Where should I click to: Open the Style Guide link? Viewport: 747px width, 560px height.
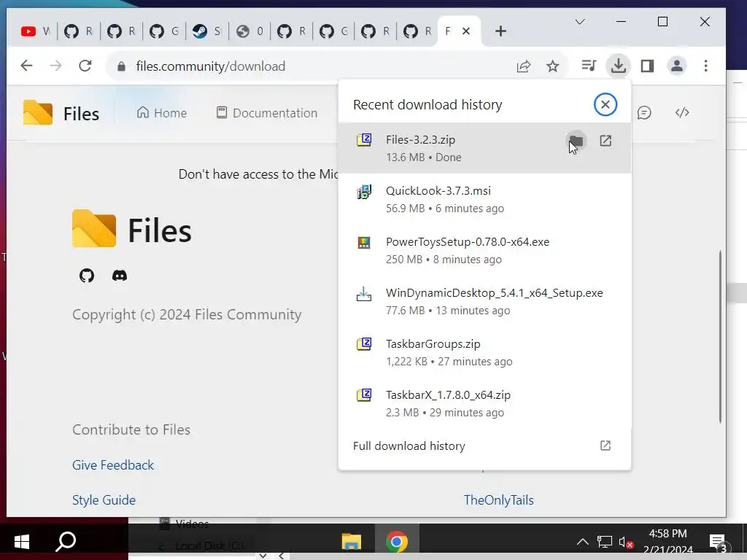pyautogui.click(x=104, y=500)
